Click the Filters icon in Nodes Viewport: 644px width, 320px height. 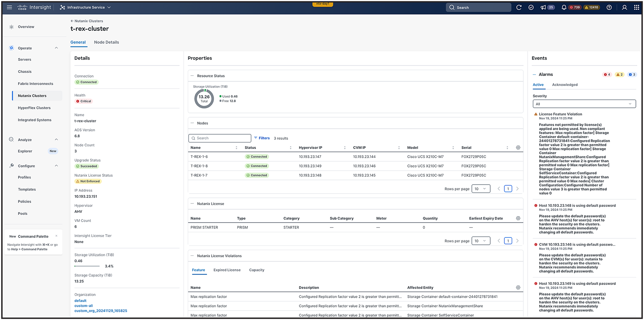coord(255,138)
